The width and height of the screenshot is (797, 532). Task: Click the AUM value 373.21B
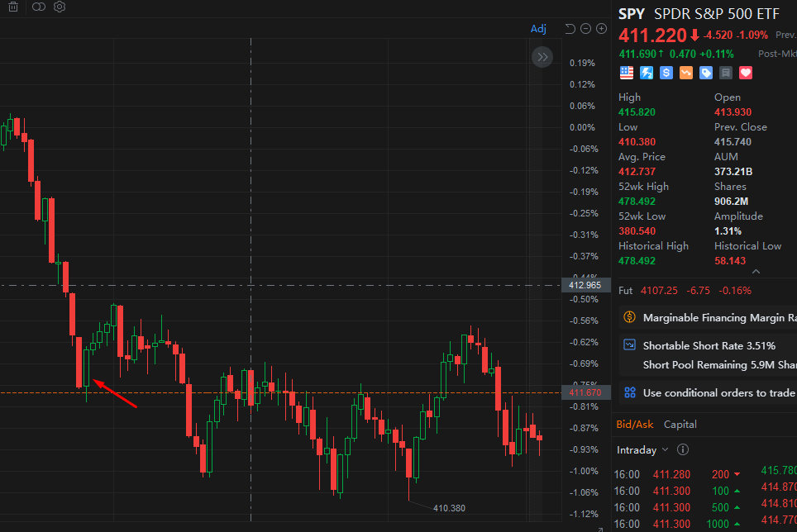tap(733, 172)
